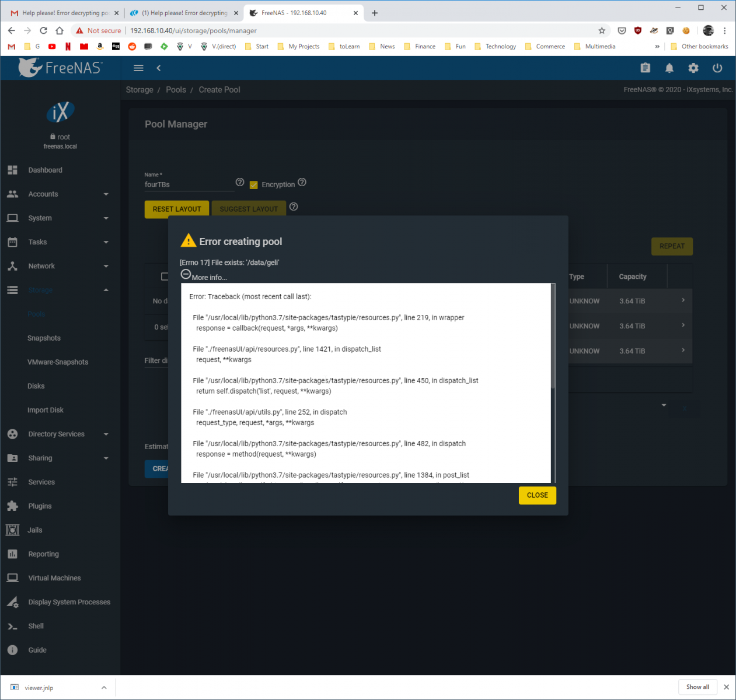The image size is (736, 700).
Task: Open Chrome's three-dot menu
Action: pyautogui.click(x=724, y=30)
